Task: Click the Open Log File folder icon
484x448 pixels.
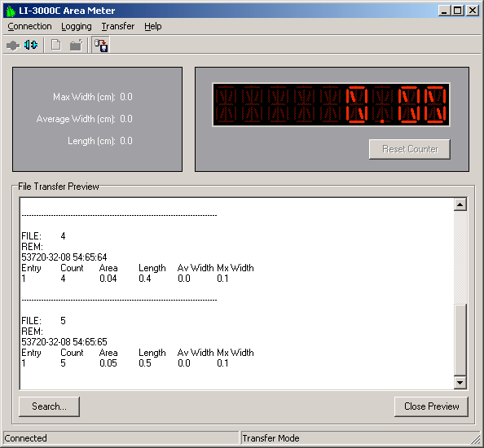Action: (76, 45)
